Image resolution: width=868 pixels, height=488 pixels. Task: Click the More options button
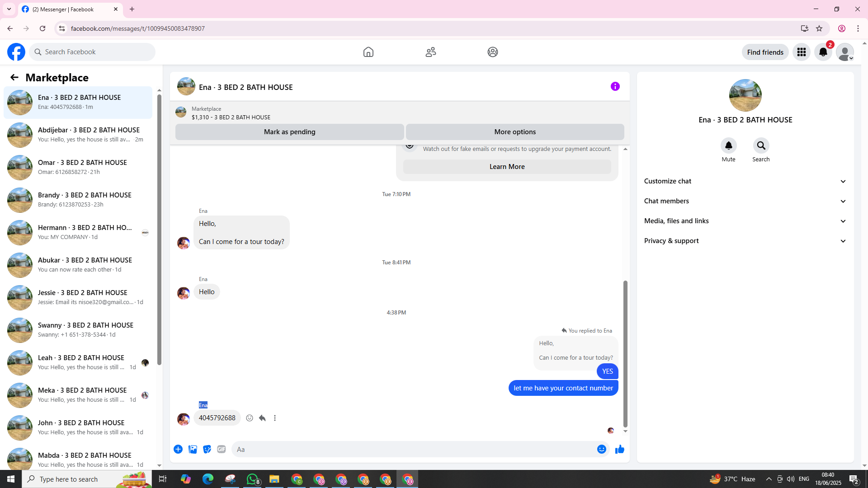(x=515, y=132)
